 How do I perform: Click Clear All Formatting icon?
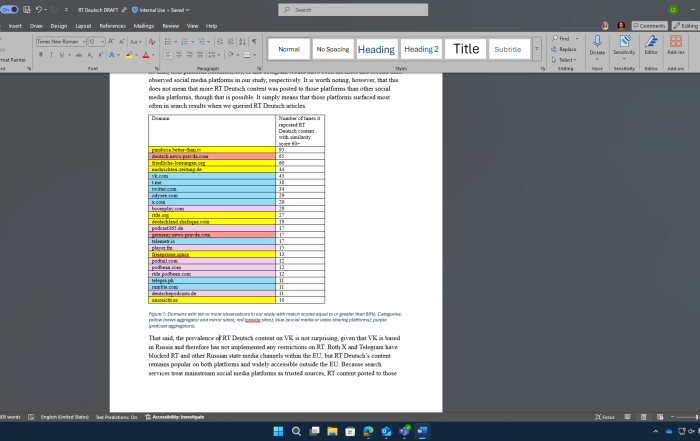(x=152, y=42)
